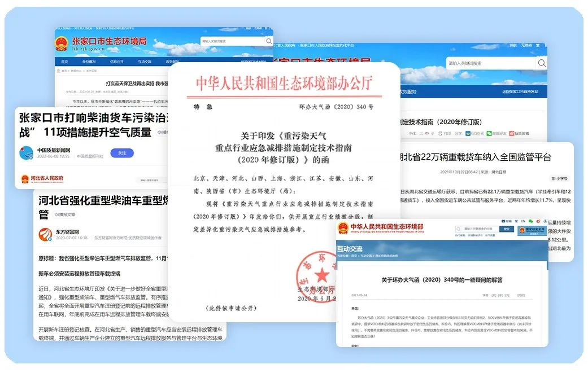Click the title 关于环办大气函（2020）340号的一些疑问的解答
Image resolution: width=588 pixels, height=373 pixels.
point(442,280)
